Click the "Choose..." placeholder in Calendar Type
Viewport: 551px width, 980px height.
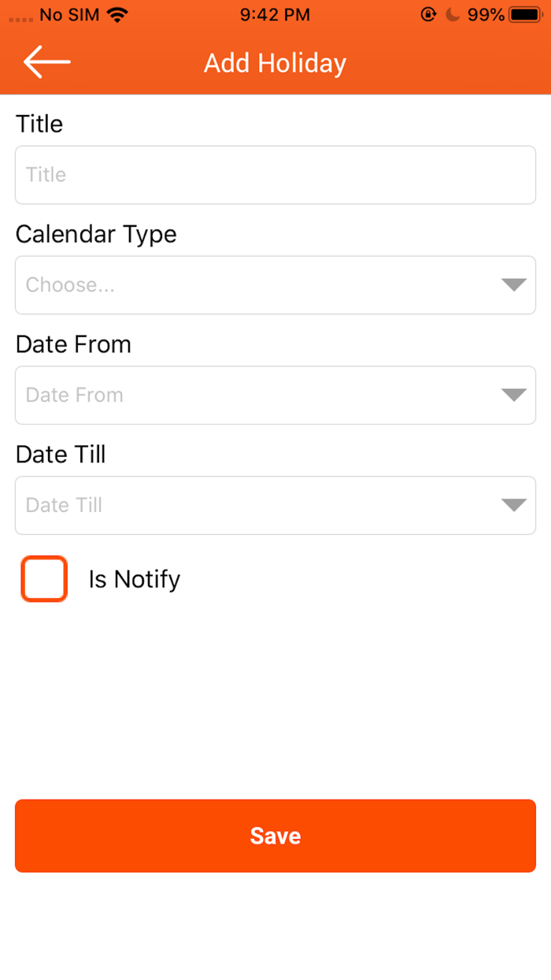(71, 285)
